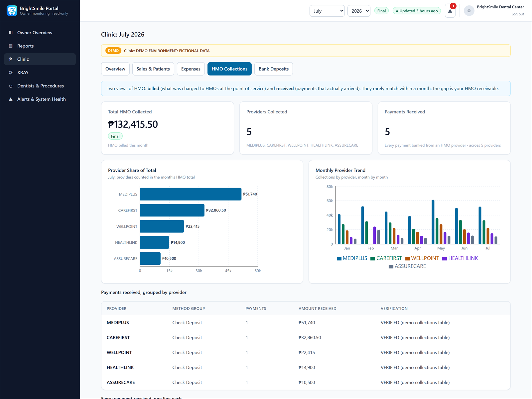Click the Clinic: July 2026 heading

click(x=123, y=35)
